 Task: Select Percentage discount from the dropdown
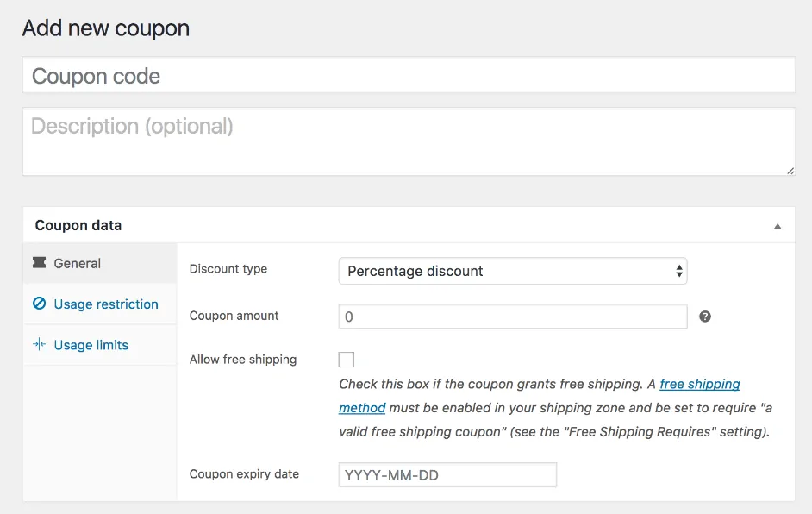[x=513, y=271]
